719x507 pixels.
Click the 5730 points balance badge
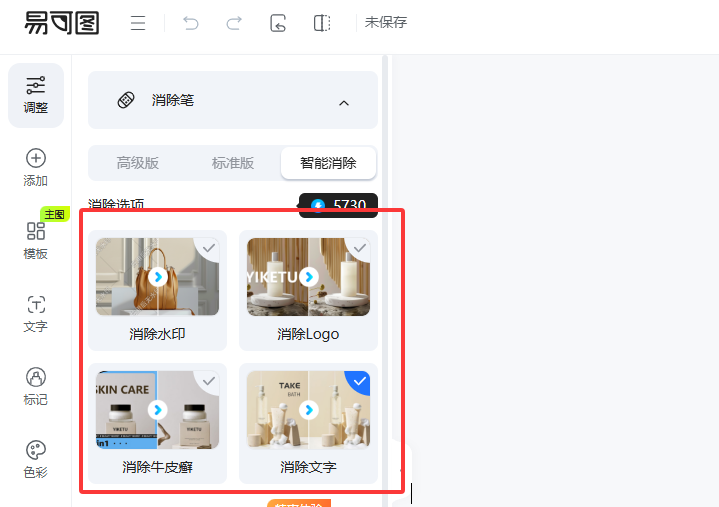[338, 205]
